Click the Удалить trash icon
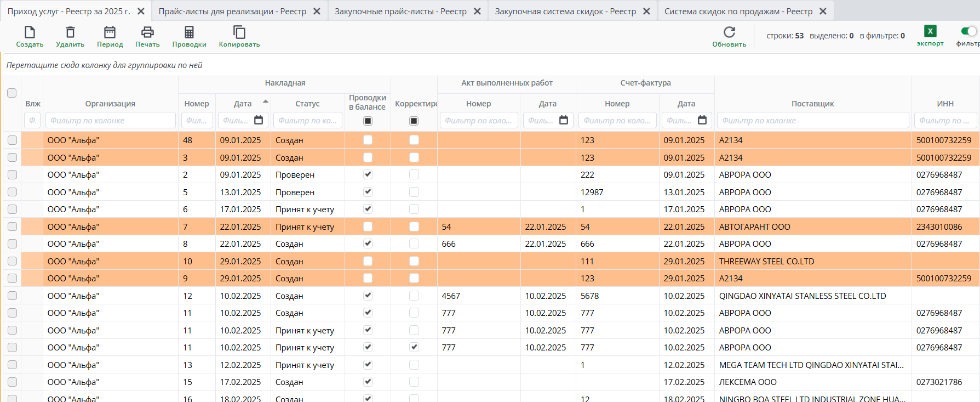The height and width of the screenshot is (402, 980). 70,32
